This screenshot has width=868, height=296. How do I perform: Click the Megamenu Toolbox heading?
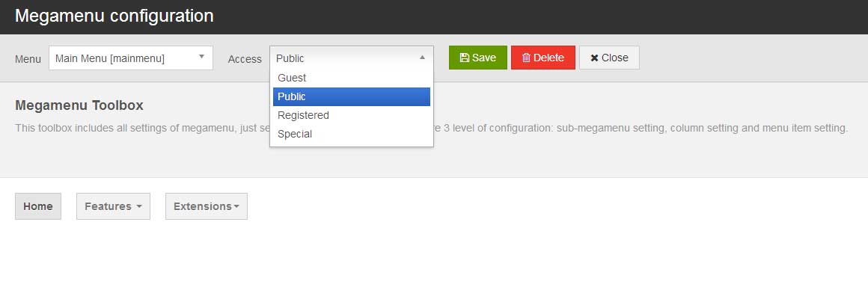[x=79, y=105]
